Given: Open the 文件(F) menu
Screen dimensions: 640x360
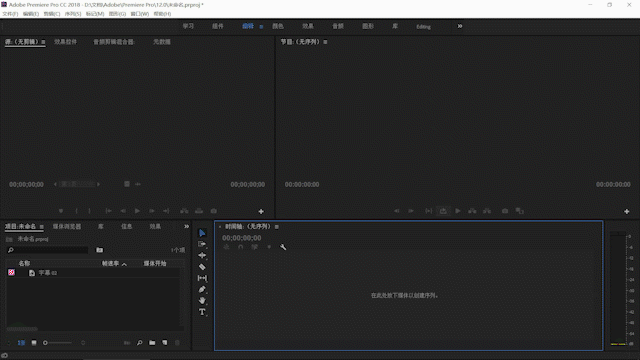Looking at the screenshot, I should tap(10, 14).
